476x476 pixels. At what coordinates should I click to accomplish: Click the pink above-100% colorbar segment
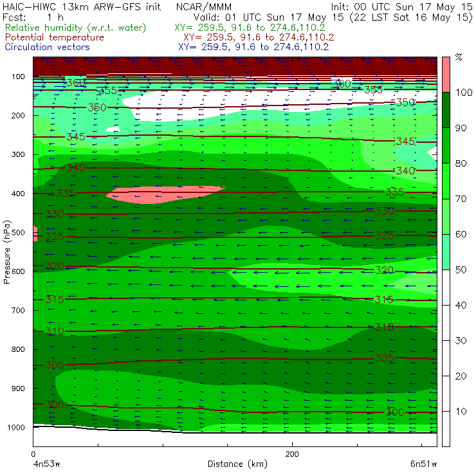[446, 75]
